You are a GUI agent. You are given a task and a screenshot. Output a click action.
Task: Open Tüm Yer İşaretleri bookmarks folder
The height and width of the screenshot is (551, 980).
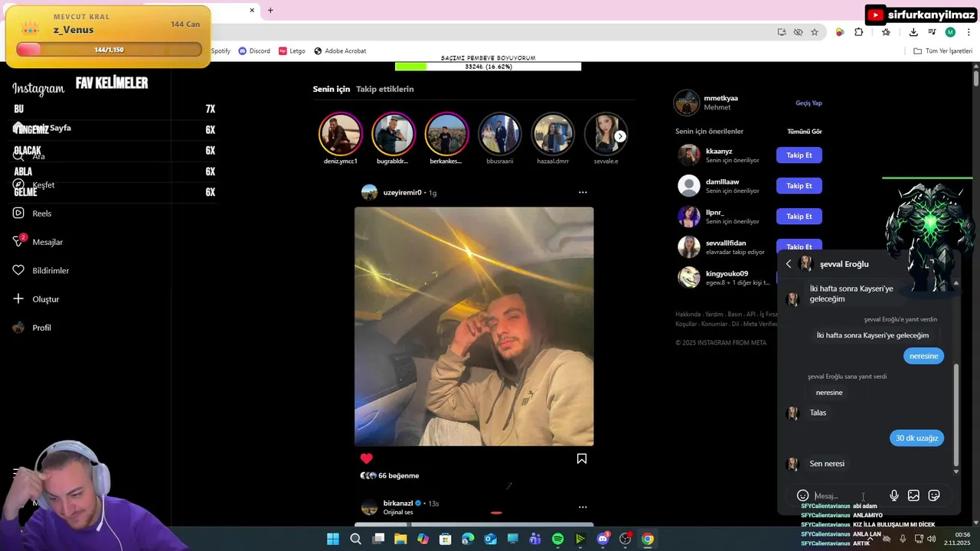pyautogui.click(x=942, y=51)
